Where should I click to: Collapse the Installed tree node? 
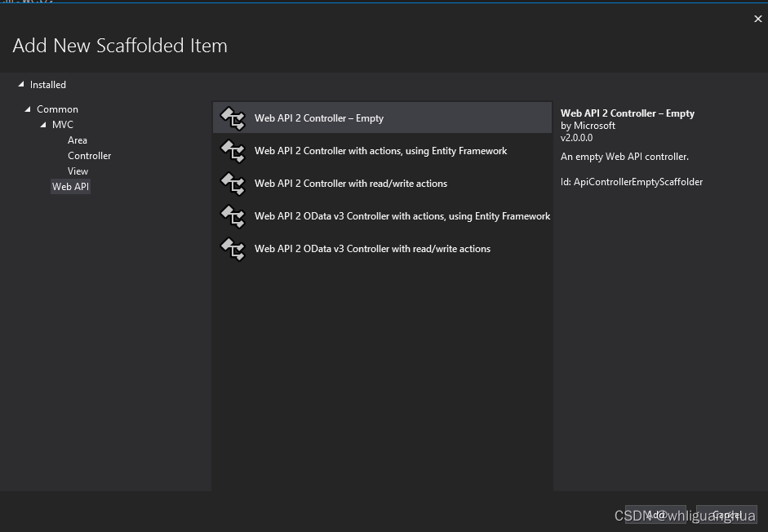(x=21, y=85)
